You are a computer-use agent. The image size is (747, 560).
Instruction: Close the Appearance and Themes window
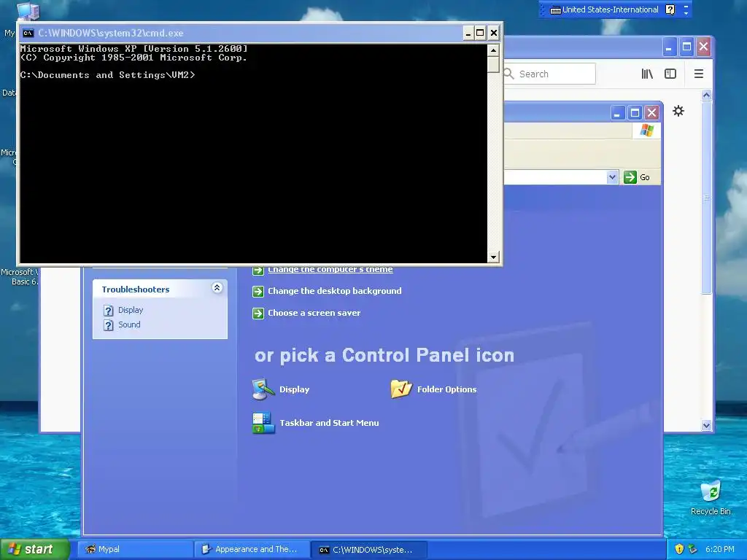point(651,113)
